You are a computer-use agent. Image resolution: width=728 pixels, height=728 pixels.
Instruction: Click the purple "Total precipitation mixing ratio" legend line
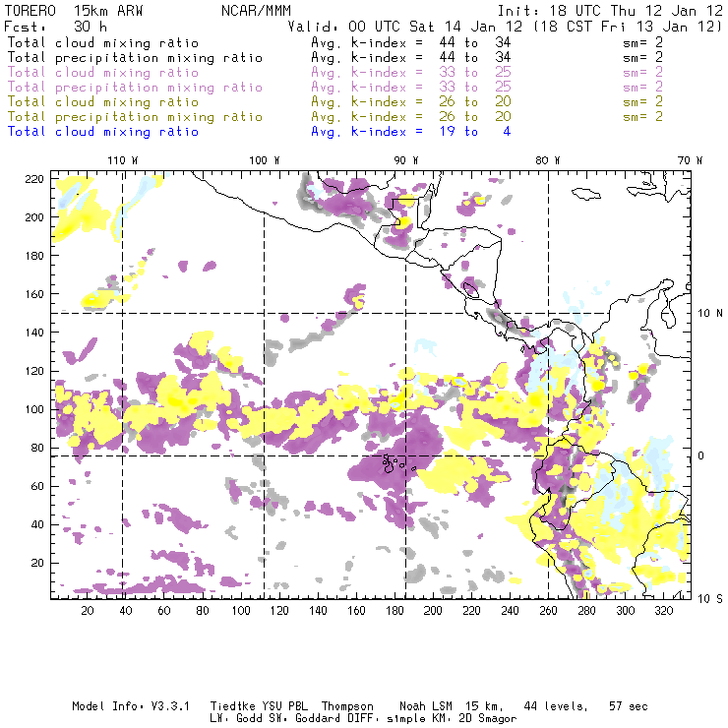135,88
